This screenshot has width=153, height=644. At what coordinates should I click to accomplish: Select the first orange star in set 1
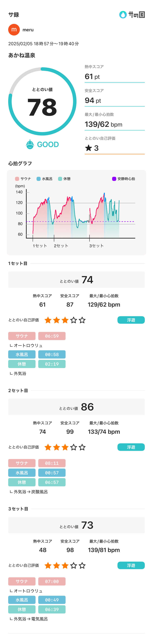48,320
